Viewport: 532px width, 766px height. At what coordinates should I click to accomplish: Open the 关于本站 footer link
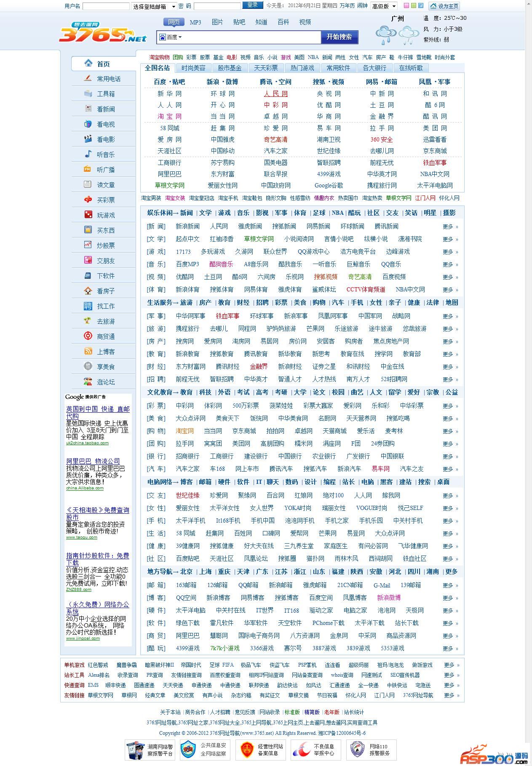point(170,712)
